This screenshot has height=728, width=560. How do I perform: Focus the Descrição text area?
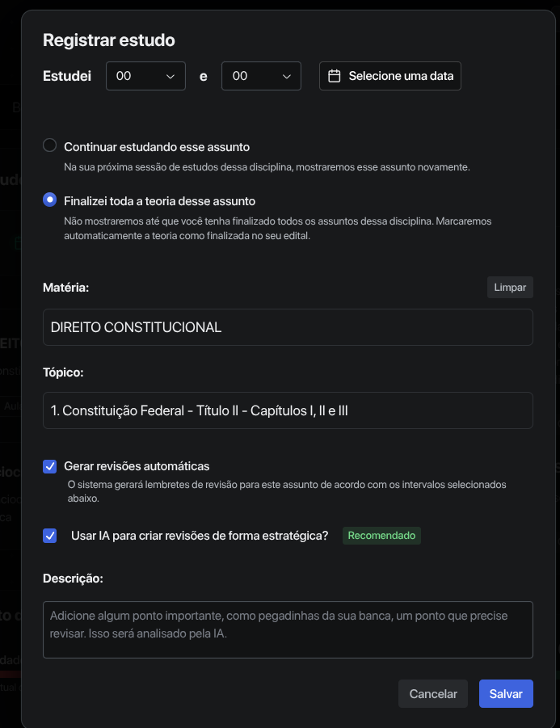point(288,629)
